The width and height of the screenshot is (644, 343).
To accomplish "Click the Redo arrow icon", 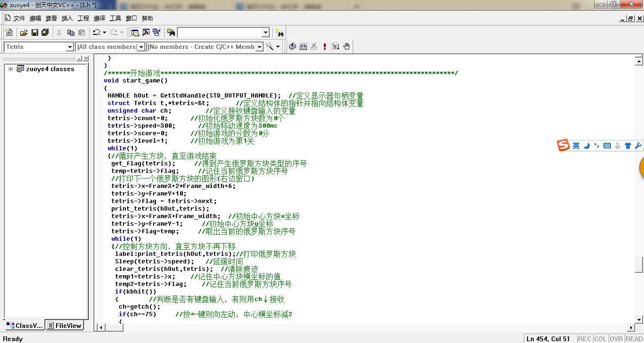I will tap(114, 33).
